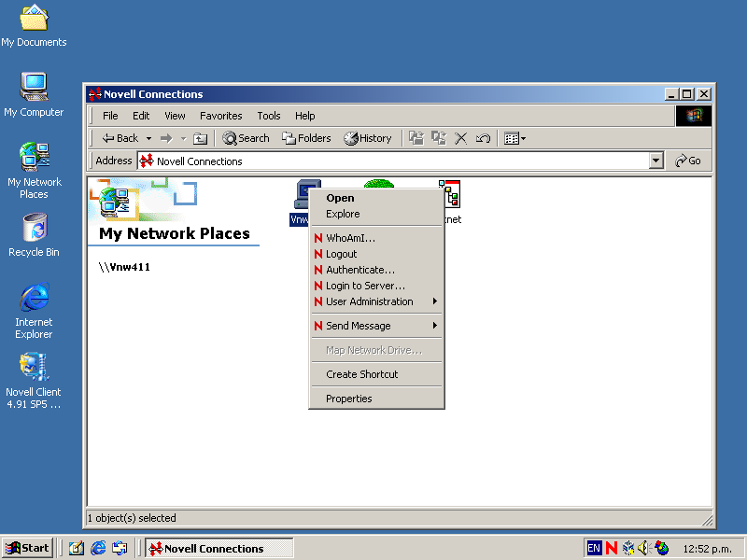The image size is (747, 560).
Task: Click the Address field showing Novell Connections
Action: tap(393, 161)
